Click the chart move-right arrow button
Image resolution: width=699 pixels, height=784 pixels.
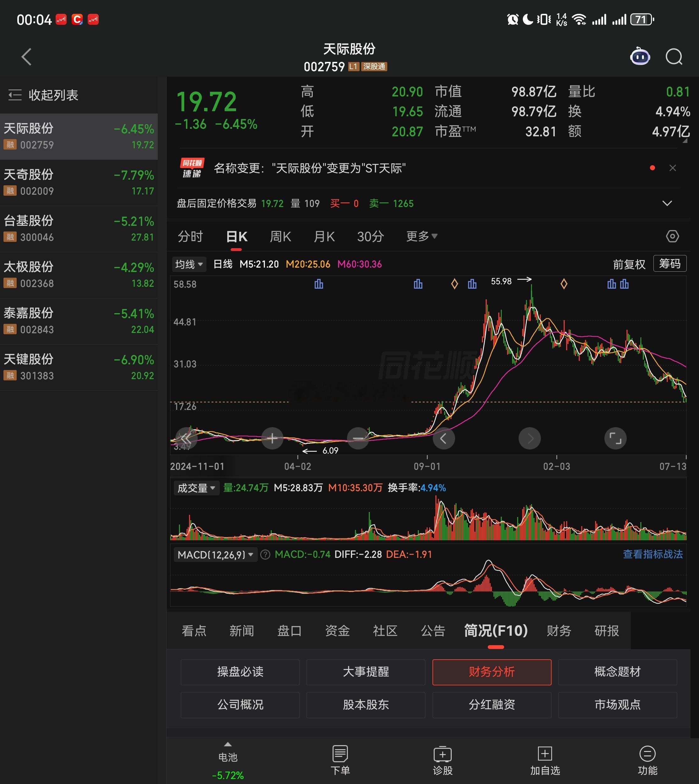click(x=530, y=438)
